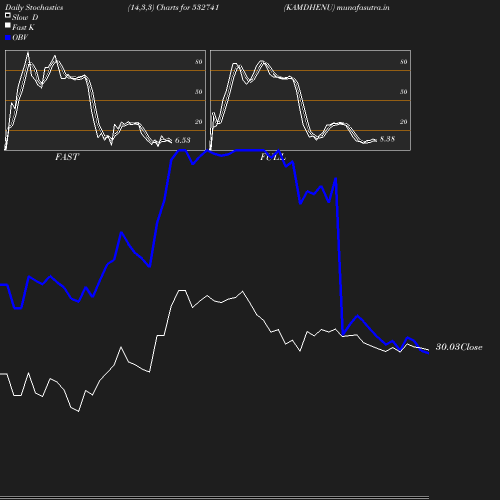This screenshot has height=500, width=500.
Task: Click the 50 axis label in FULL chart
Action: point(404,92)
